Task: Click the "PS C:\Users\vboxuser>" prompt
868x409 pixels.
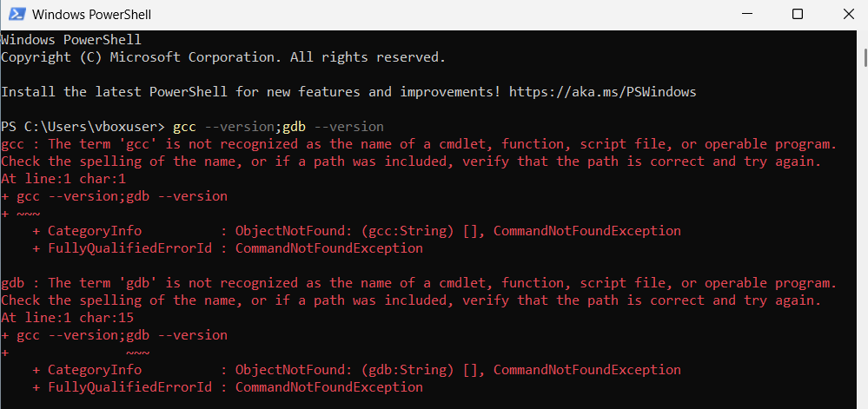Action: pyautogui.click(x=83, y=127)
